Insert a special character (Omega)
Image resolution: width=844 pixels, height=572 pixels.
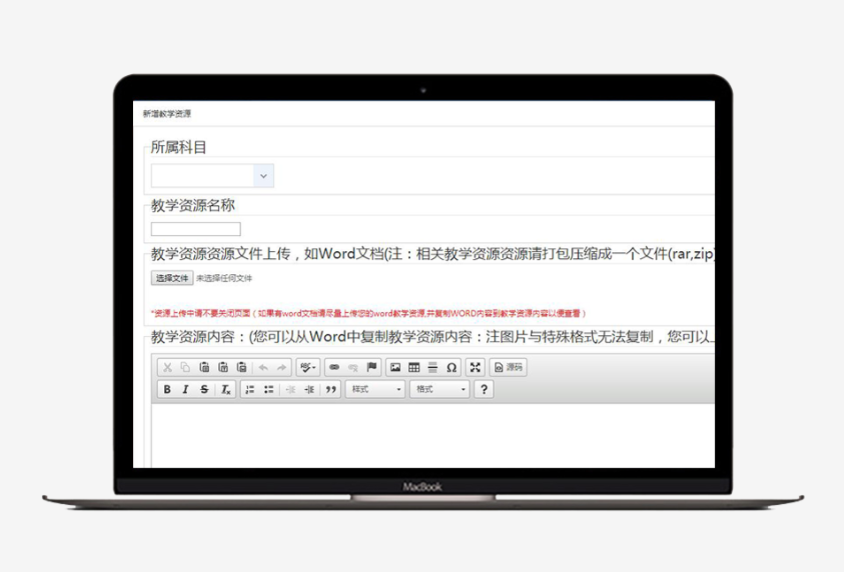click(x=451, y=368)
